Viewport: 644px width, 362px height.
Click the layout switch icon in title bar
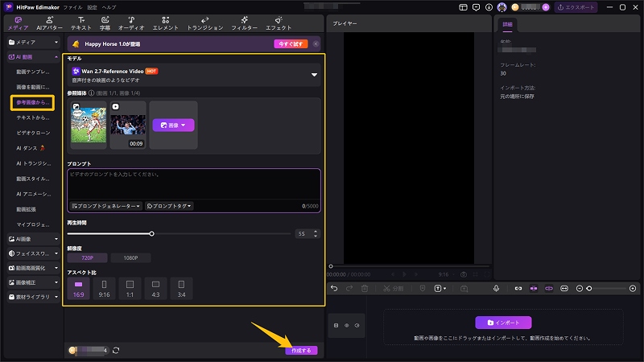point(464,7)
